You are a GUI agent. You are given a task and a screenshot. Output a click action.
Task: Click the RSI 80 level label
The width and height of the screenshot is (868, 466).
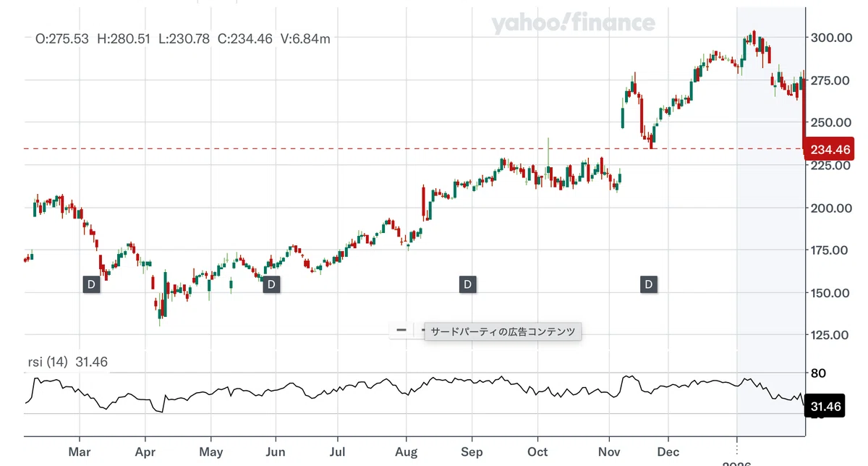(x=819, y=373)
